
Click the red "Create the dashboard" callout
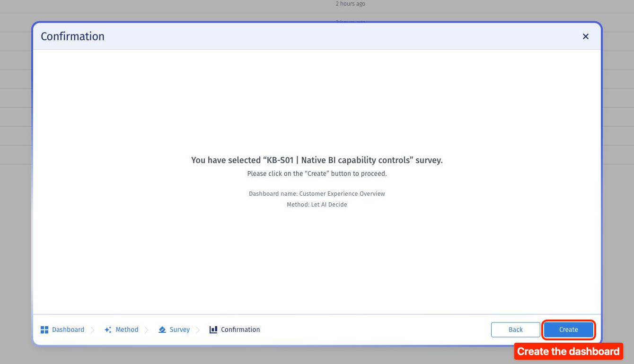(x=568, y=351)
